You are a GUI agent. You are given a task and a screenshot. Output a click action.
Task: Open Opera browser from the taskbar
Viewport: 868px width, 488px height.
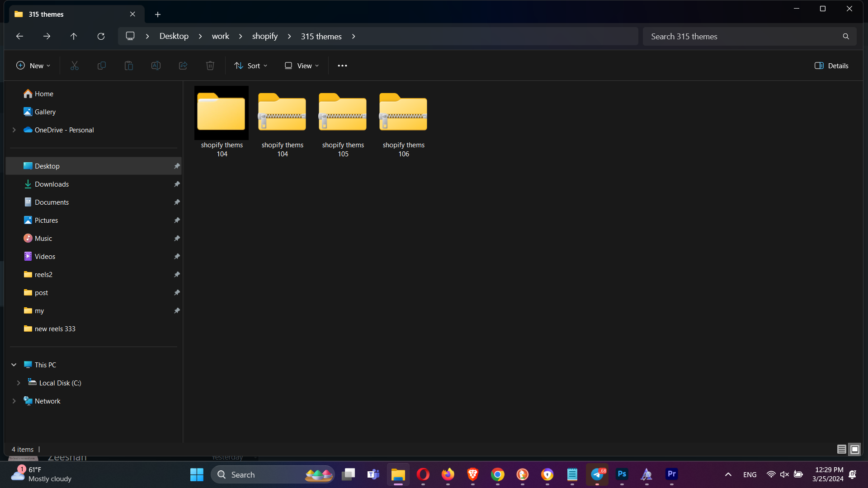coord(423,474)
